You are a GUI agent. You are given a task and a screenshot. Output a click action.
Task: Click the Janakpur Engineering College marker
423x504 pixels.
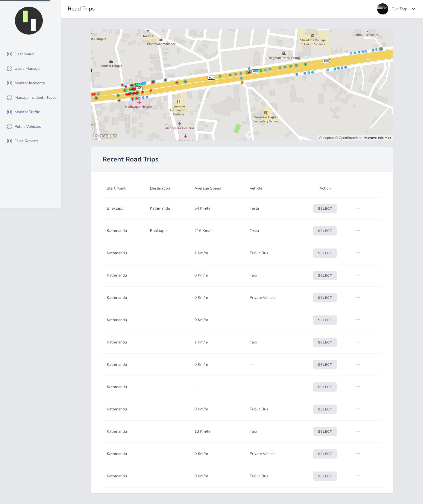pos(178,102)
